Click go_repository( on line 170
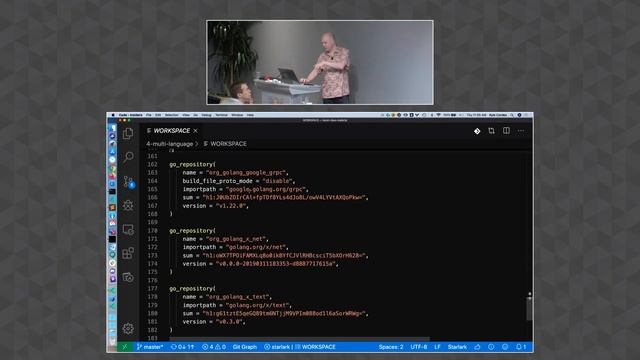Screen dimensions: 640x360 coord(192,231)
